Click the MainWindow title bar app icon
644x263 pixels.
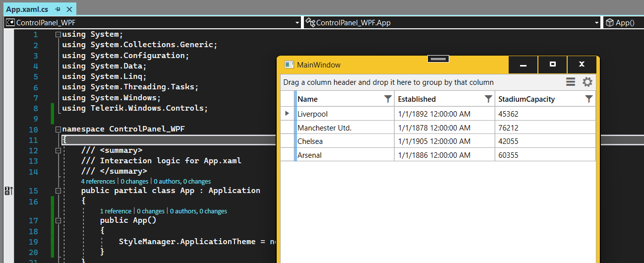[289, 65]
